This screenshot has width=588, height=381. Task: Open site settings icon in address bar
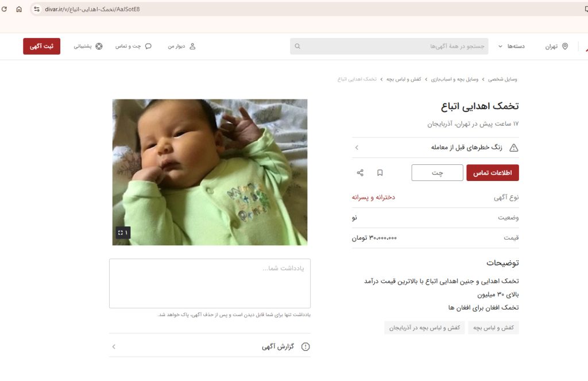click(x=37, y=9)
